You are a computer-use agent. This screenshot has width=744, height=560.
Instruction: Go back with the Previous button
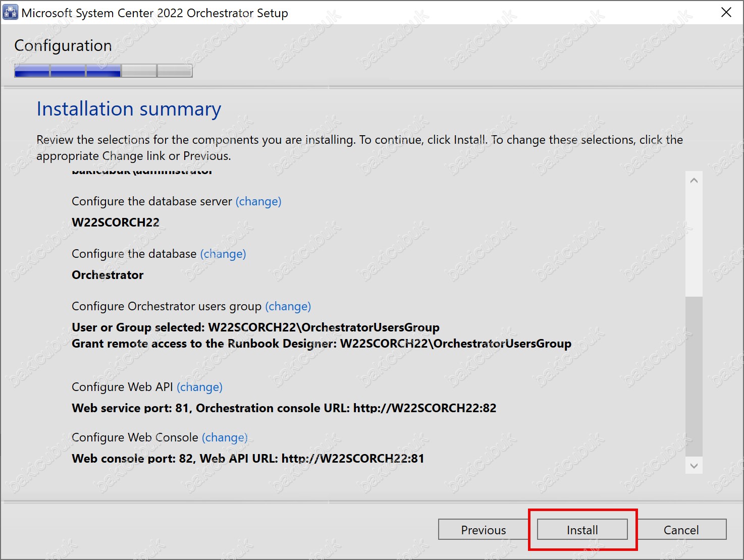[483, 530]
